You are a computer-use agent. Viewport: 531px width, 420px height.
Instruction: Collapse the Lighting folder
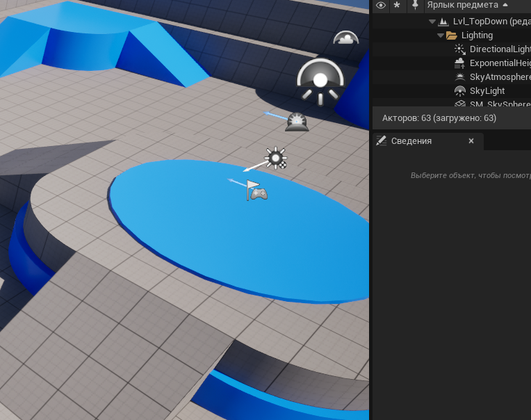(x=440, y=35)
